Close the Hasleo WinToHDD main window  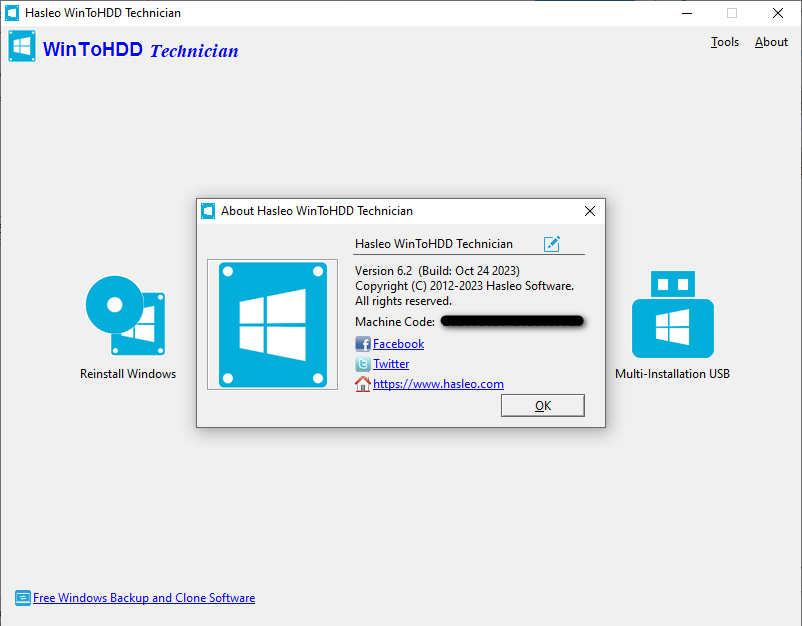778,13
